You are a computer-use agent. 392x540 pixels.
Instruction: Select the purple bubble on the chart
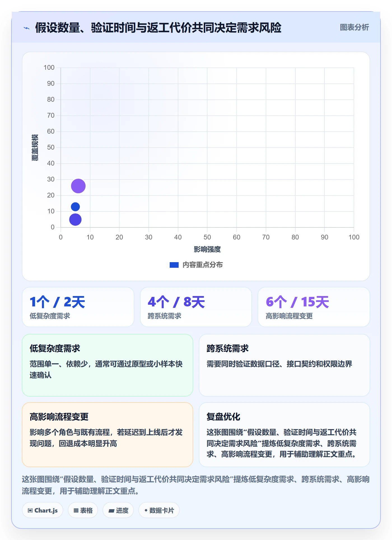pyautogui.click(x=78, y=186)
